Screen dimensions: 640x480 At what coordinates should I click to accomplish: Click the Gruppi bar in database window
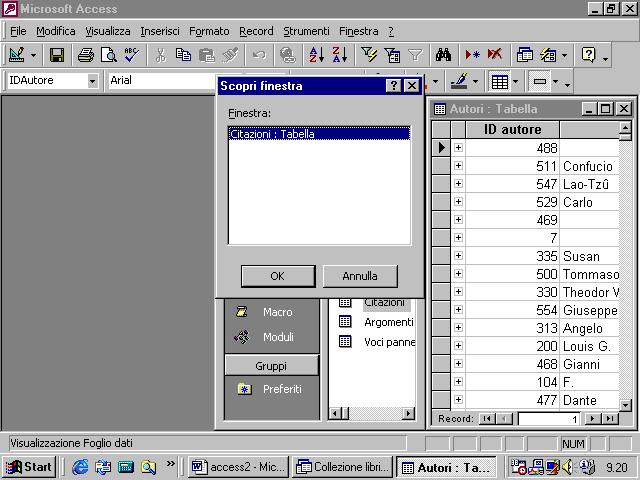pos(271,366)
